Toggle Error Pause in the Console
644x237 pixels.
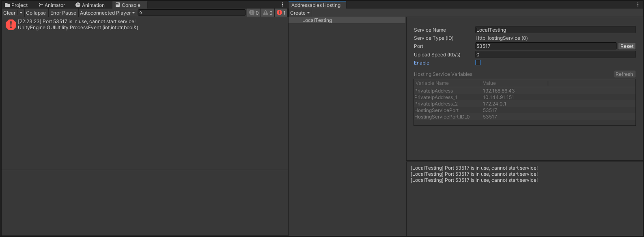click(63, 13)
